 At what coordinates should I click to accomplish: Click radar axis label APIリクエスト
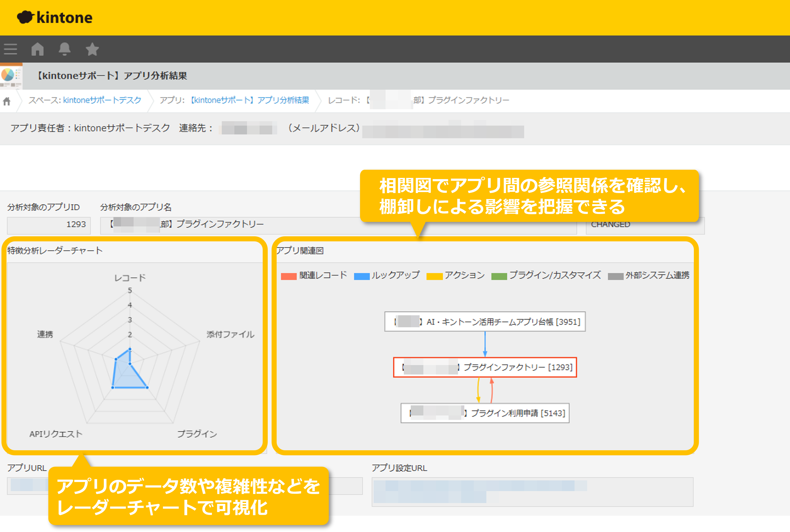pyautogui.click(x=56, y=434)
